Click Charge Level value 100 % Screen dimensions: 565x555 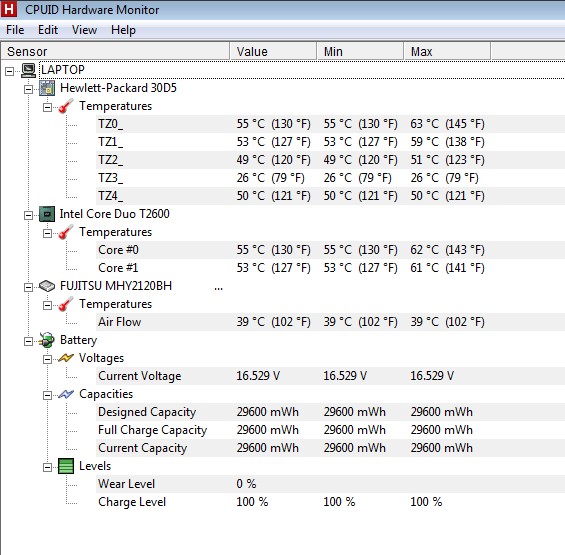tap(252, 502)
